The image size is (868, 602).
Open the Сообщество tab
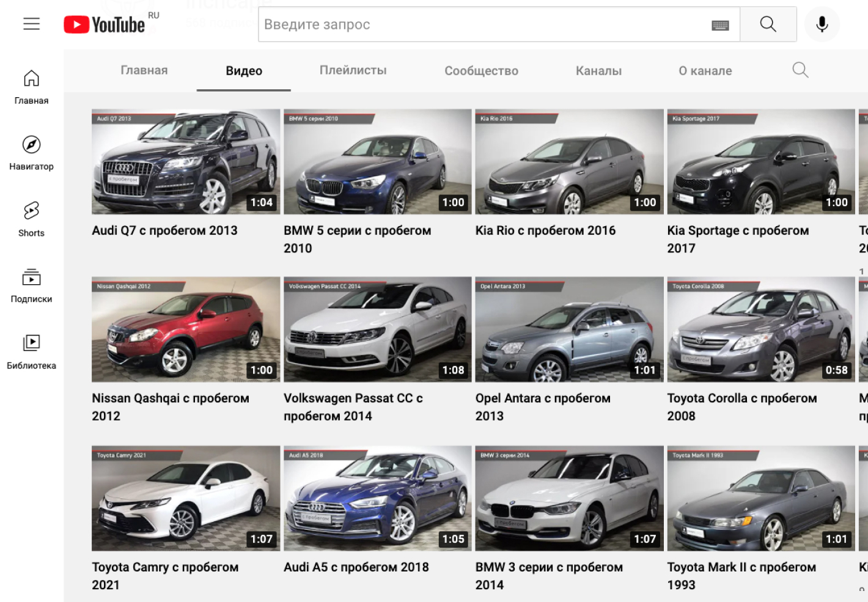point(482,71)
